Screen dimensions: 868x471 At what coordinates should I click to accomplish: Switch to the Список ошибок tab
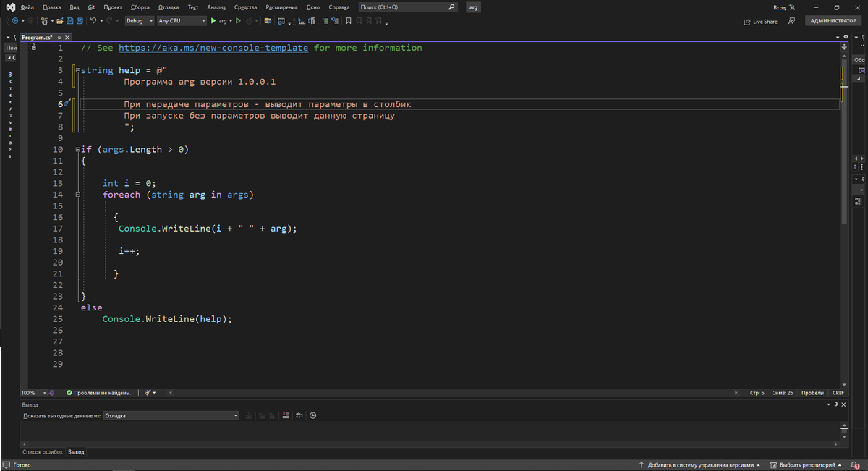click(43, 451)
